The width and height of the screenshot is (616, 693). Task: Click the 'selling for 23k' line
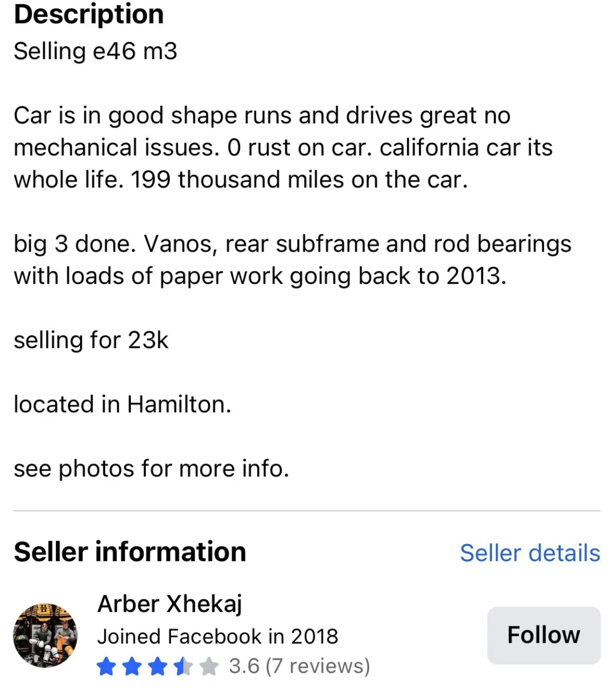[91, 340]
